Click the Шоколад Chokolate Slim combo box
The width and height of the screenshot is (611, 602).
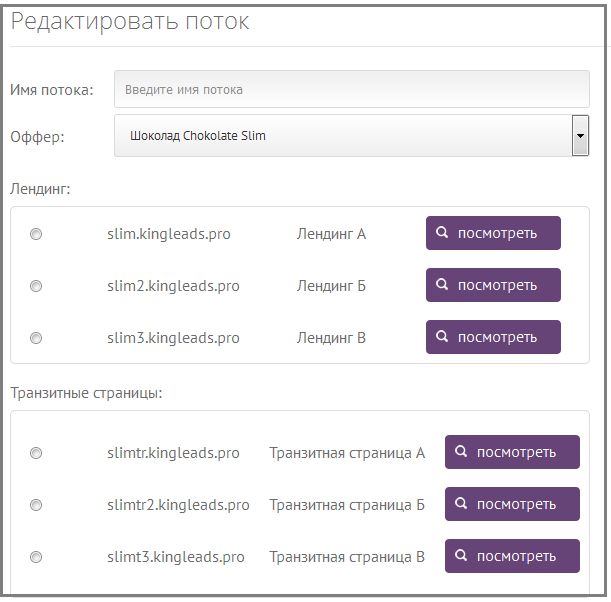coord(342,136)
